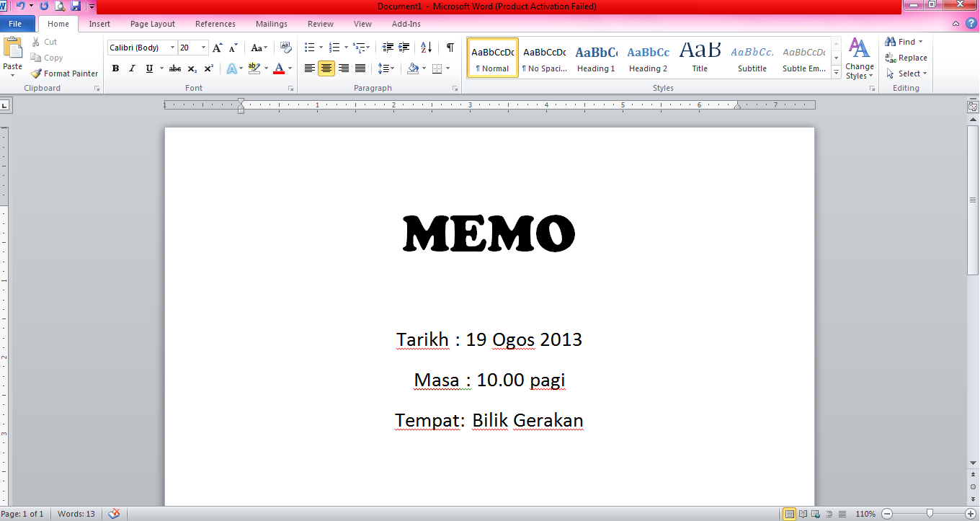Open Text Effects glowing A icon
The width and height of the screenshot is (980, 521).
click(x=231, y=68)
